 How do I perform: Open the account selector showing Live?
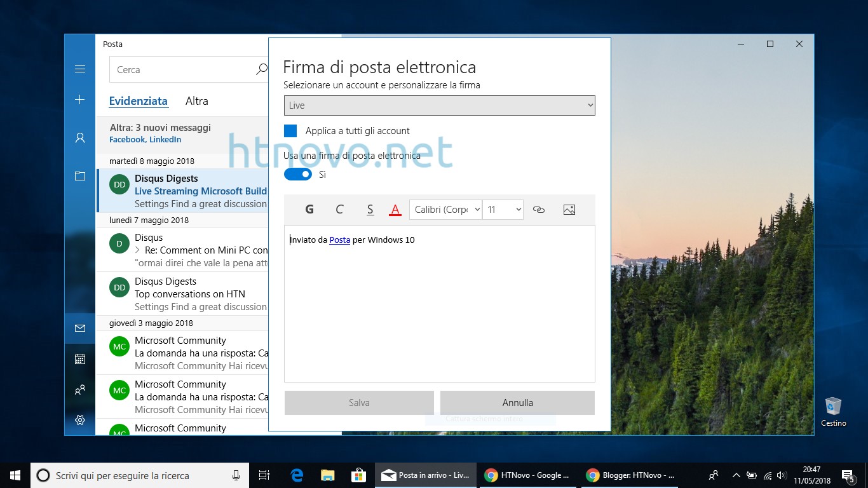tap(439, 105)
